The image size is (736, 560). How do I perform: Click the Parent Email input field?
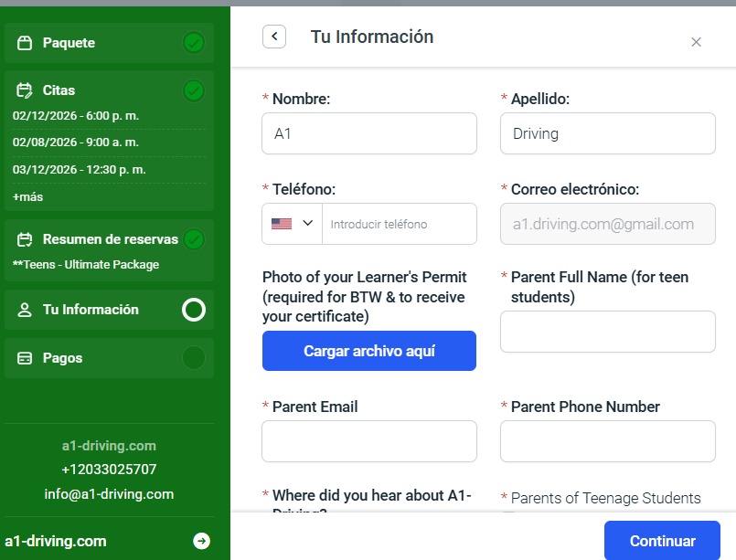click(x=368, y=441)
